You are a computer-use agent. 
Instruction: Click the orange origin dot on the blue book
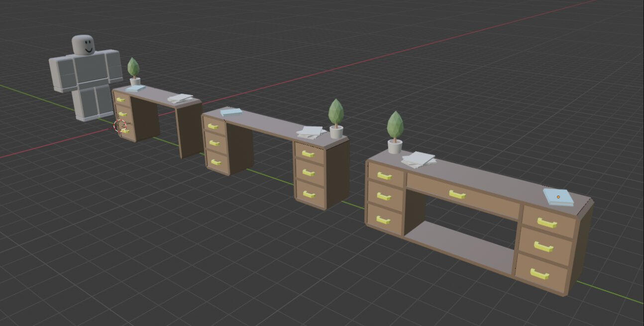(x=558, y=197)
